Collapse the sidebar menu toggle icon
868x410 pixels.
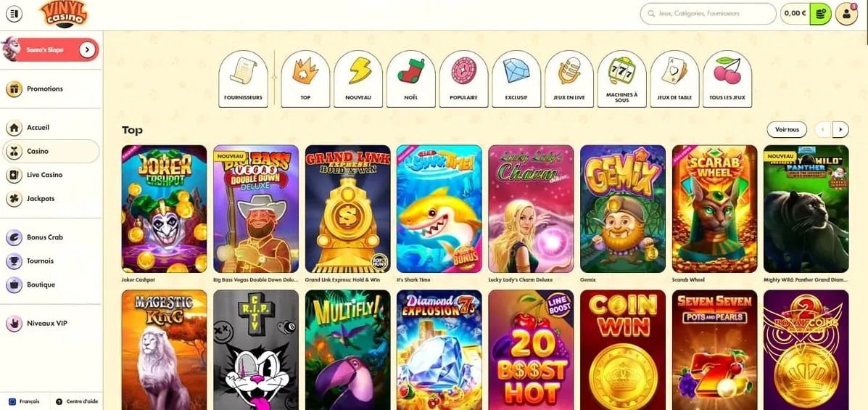14,14
